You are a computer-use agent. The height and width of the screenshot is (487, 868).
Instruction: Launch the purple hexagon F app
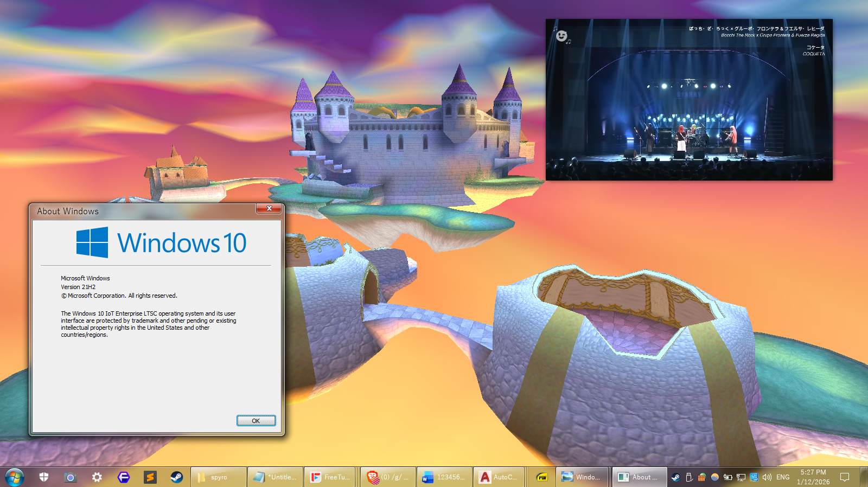(124, 477)
